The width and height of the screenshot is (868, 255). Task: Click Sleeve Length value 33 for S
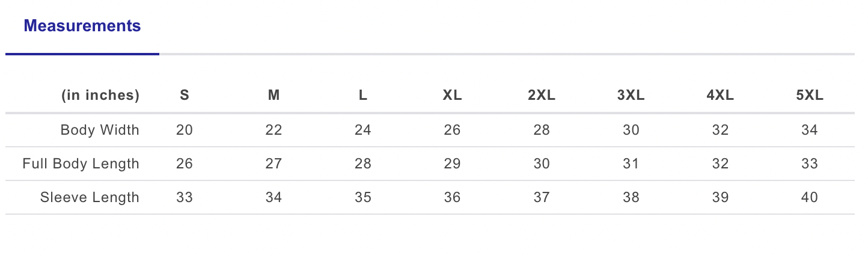pos(185,197)
